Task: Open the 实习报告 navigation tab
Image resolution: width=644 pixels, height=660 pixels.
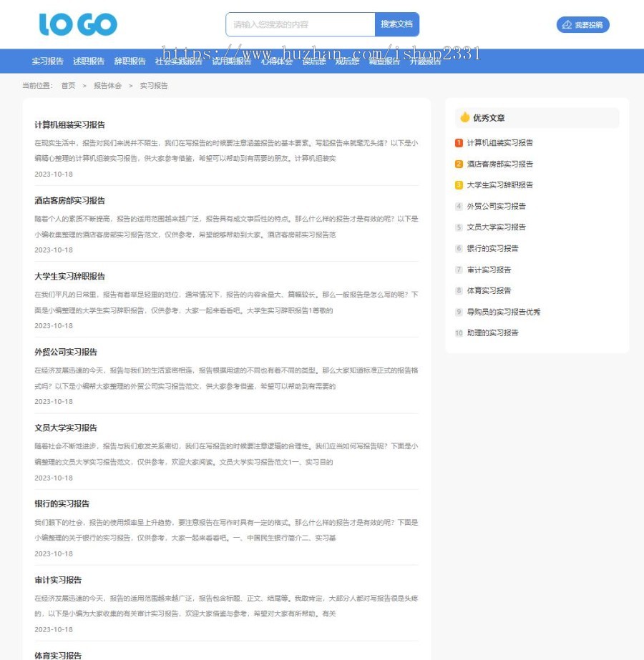Action: [x=48, y=61]
